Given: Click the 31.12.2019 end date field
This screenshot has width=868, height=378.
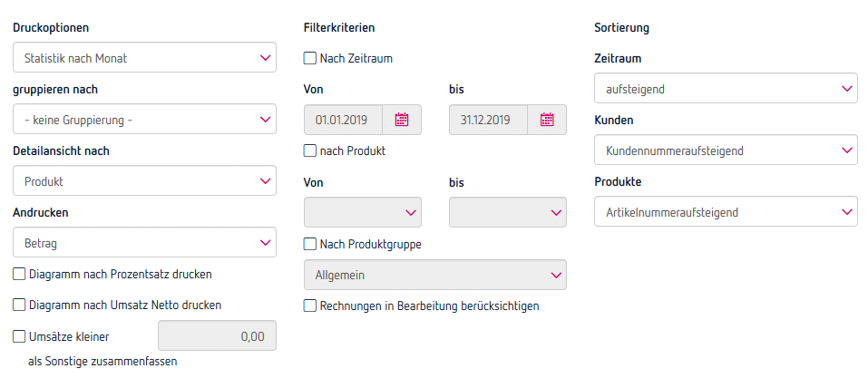Looking at the screenshot, I should pyautogui.click(x=488, y=120).
